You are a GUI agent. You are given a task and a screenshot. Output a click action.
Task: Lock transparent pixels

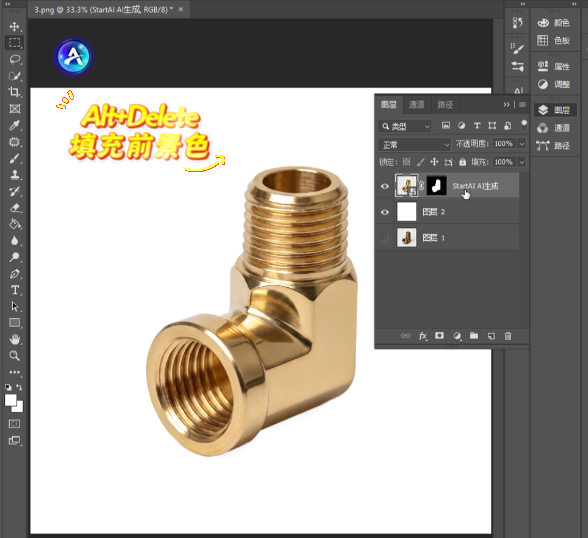pos(406,162)
